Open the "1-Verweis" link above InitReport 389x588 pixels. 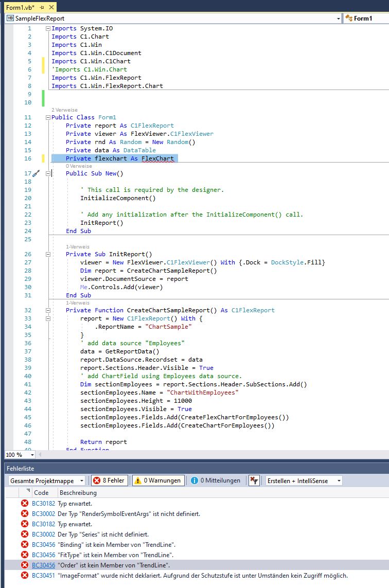point(78,247)
